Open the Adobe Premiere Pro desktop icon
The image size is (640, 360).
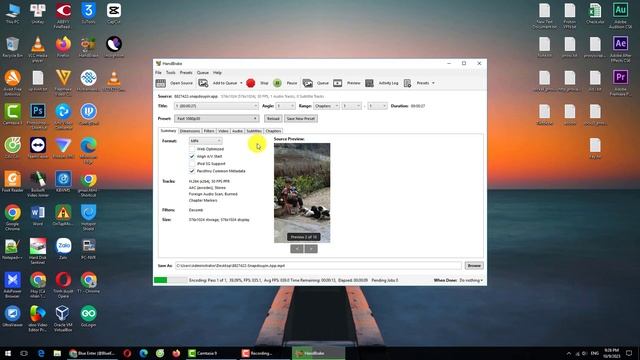(620, 78)
